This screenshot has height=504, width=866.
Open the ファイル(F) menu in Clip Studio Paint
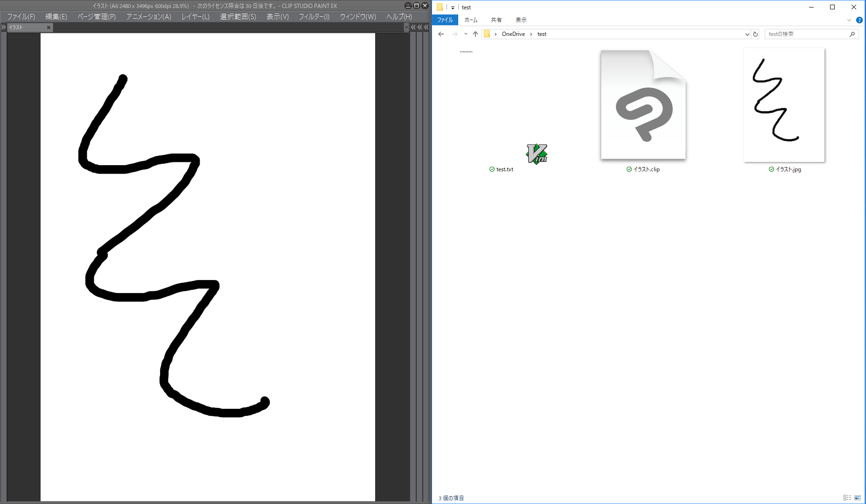tap(21, 17)
